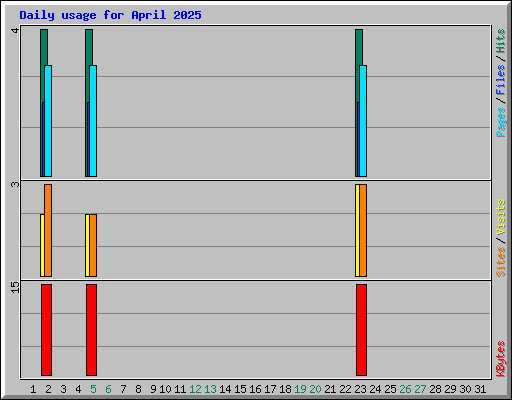The image size is (512, 400).
Task: Click the orange Sites bar on day 2
Action: point(48,230)
